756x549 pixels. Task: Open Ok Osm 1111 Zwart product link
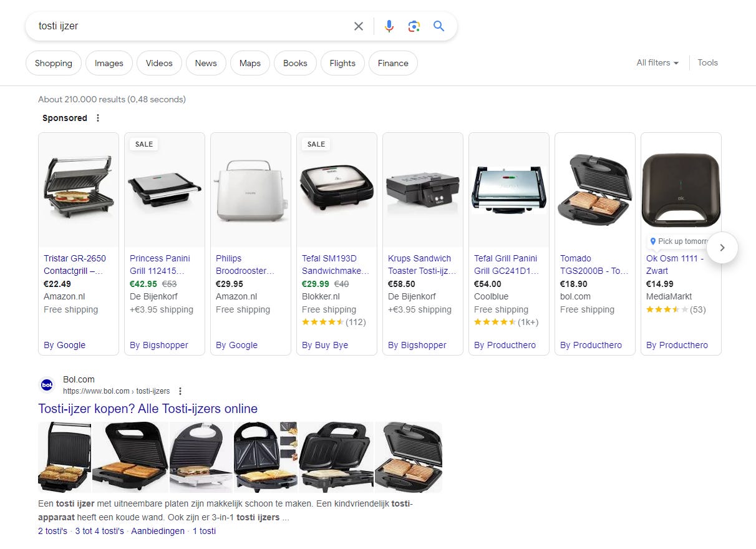675,265
